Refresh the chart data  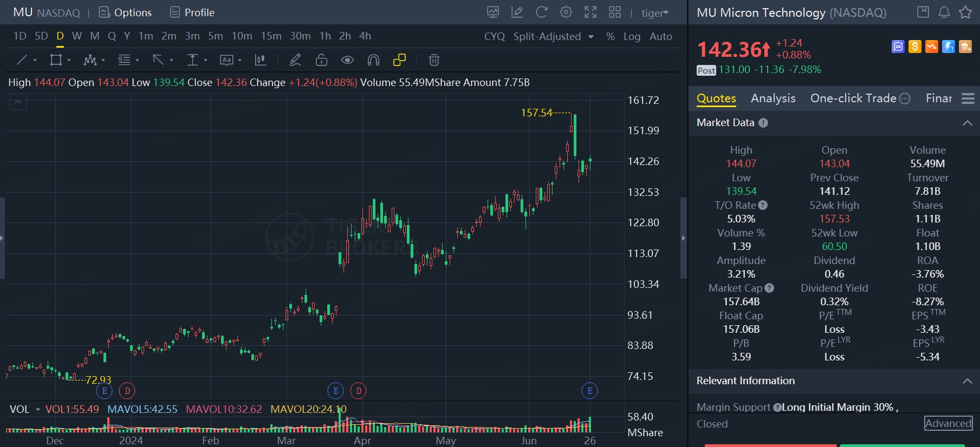[x=542, y=12]
